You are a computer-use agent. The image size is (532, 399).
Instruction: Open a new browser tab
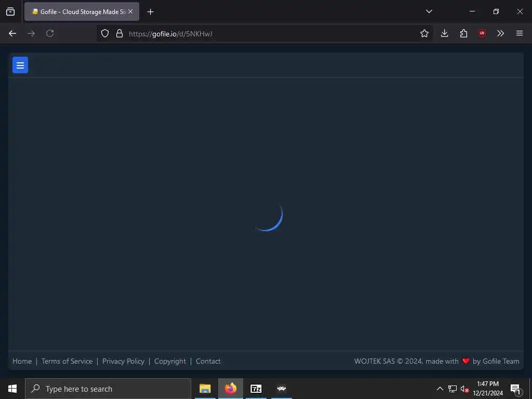click(x=150, y=12)
